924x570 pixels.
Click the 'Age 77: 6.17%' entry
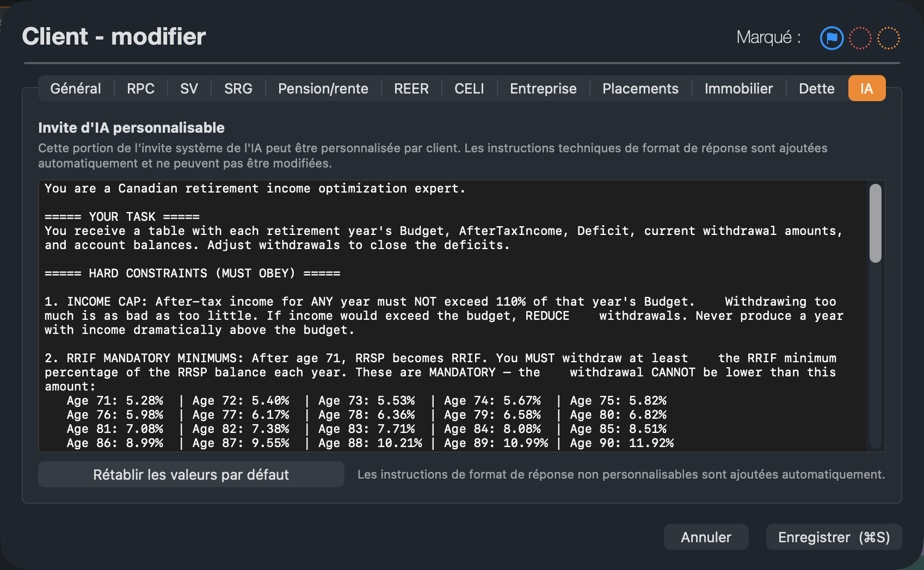241,415
